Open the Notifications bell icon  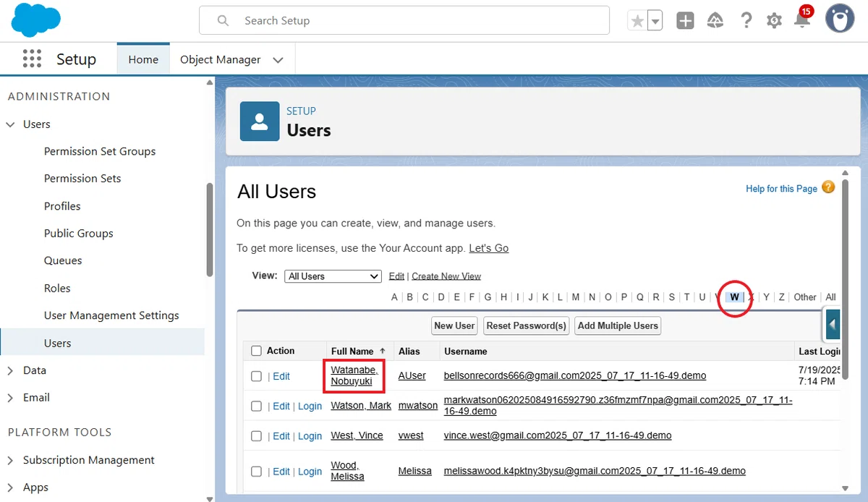802,20
